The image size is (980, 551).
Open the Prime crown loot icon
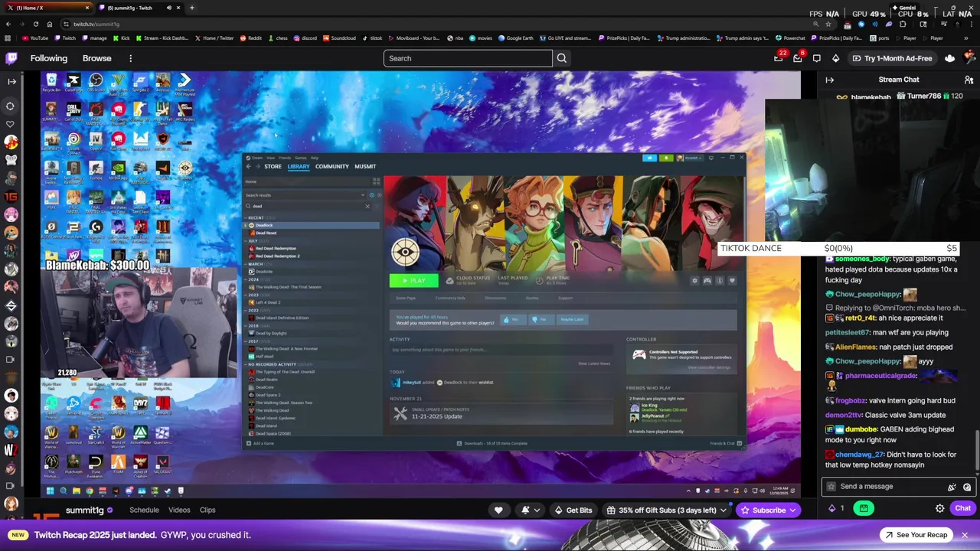point(950,58)
